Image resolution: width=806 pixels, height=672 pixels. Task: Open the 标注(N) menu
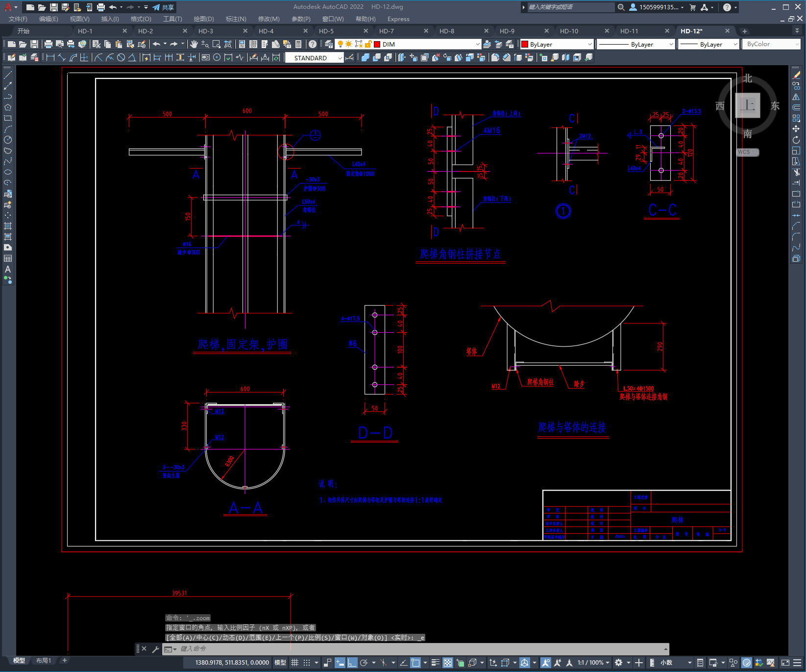(236, 19)
